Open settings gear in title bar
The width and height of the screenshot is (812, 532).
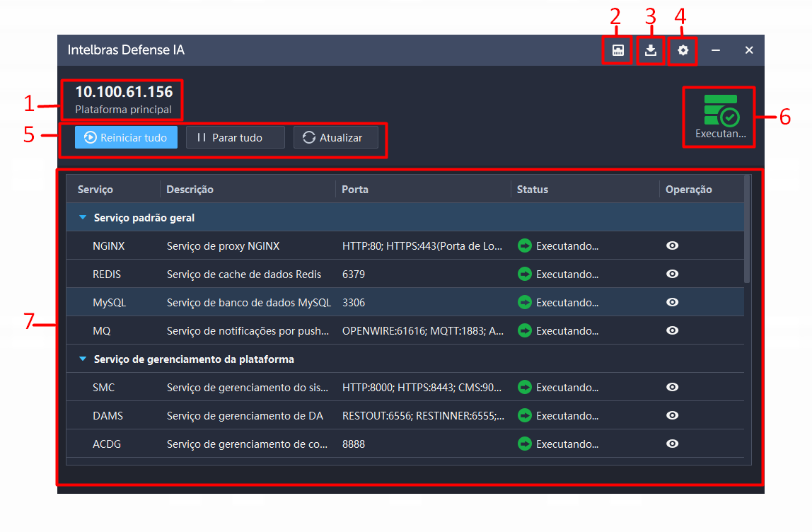click(683, 50)
